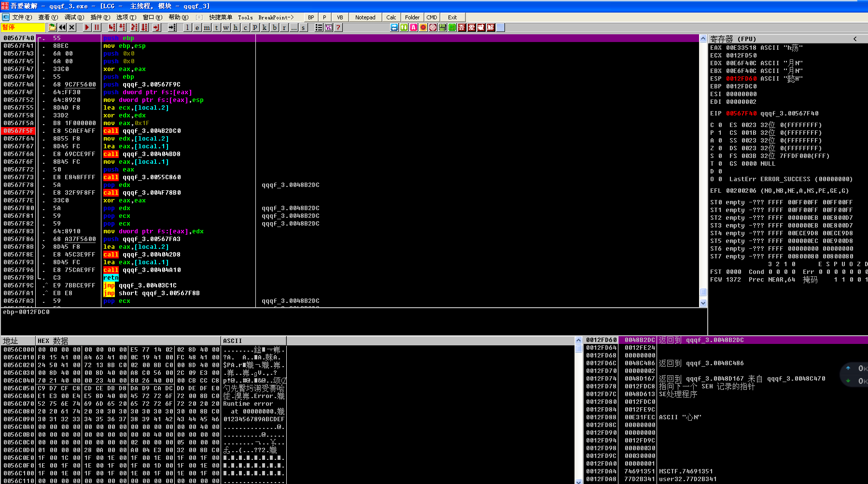Open the 插件(P) menu

(x=100, y=17)
